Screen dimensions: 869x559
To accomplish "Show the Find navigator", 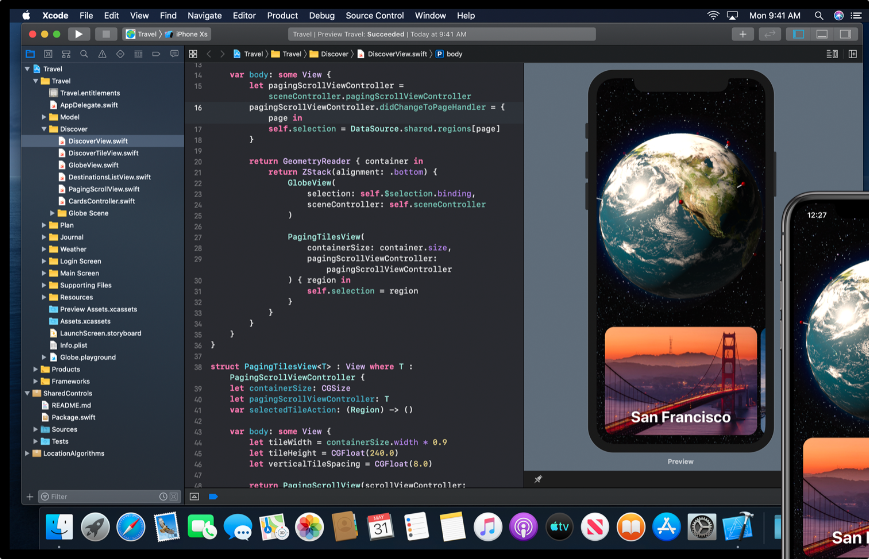I will 84,54.
